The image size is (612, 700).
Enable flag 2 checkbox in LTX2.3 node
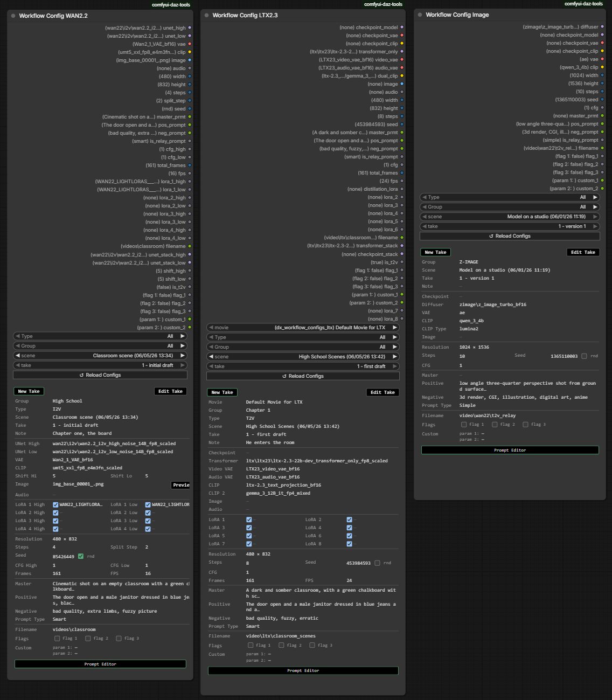[281, 645]
